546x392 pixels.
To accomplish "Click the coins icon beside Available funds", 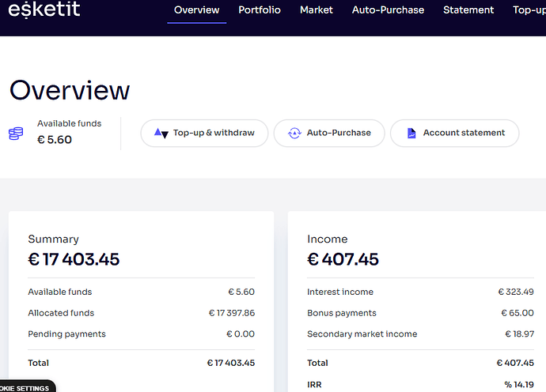I will pos(16,134).
